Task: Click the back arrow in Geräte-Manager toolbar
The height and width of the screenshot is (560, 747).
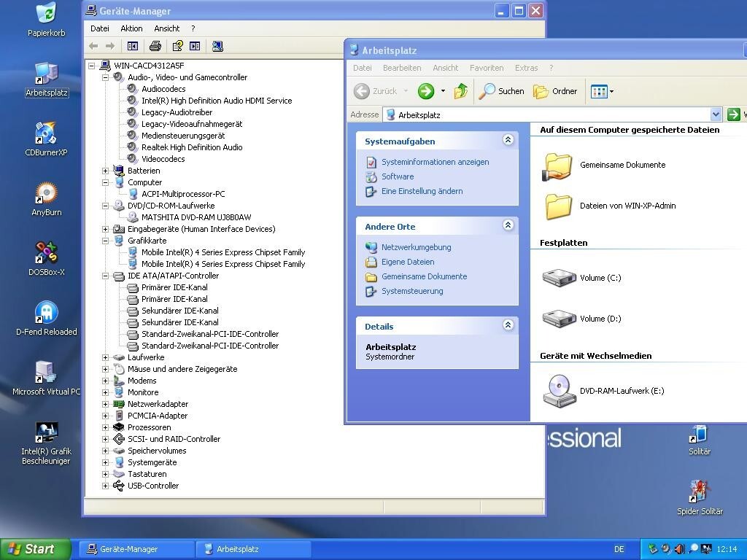Action: (93, 46)
